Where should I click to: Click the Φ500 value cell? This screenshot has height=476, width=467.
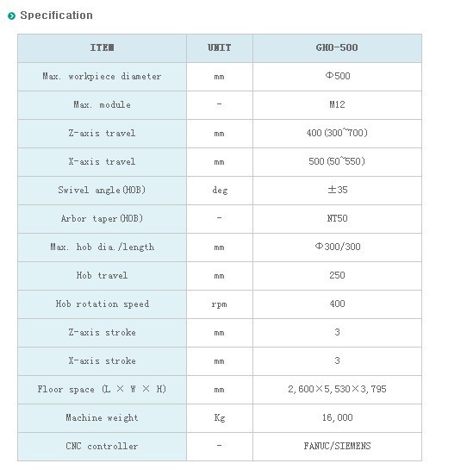[338, 76]
